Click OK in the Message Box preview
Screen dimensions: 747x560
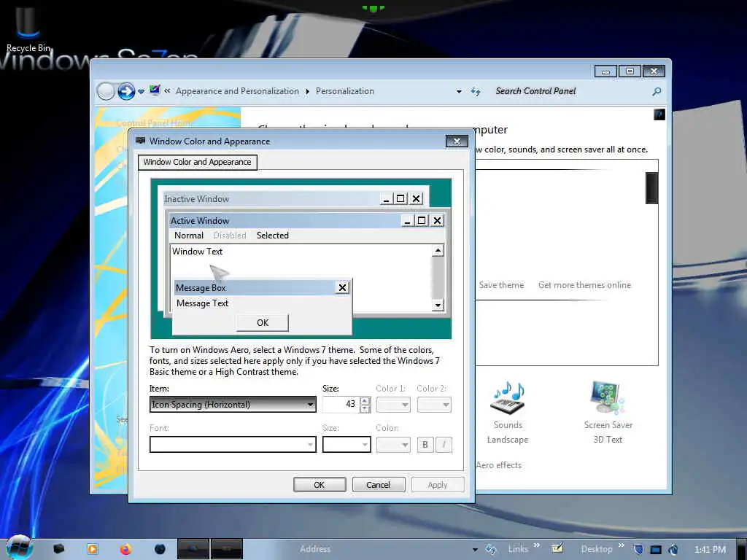(263, 323)
